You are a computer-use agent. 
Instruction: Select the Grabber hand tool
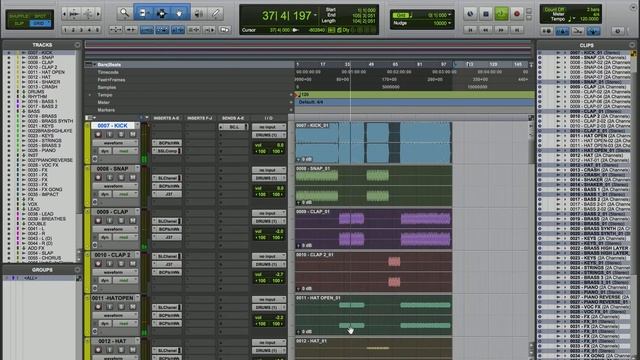click(180, 13)
